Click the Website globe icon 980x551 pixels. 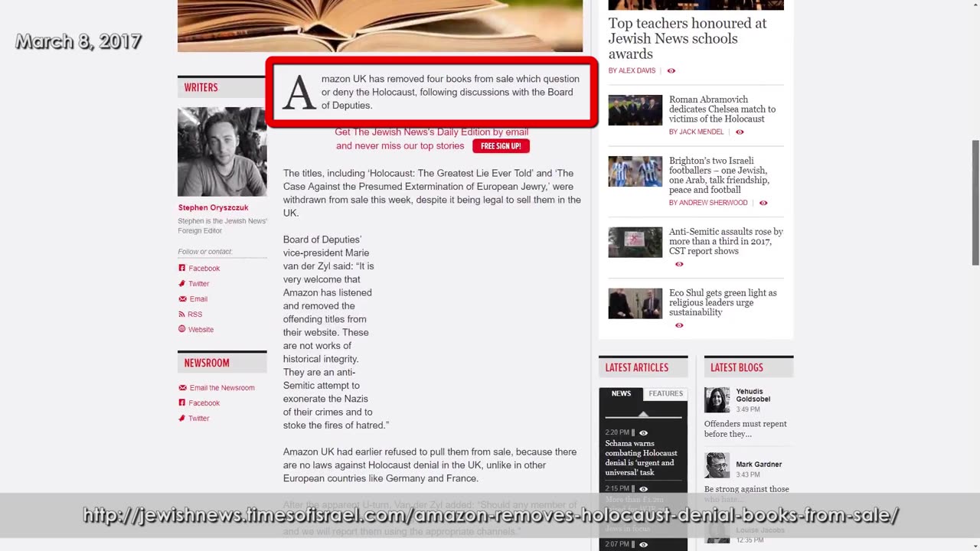[182, 329]
